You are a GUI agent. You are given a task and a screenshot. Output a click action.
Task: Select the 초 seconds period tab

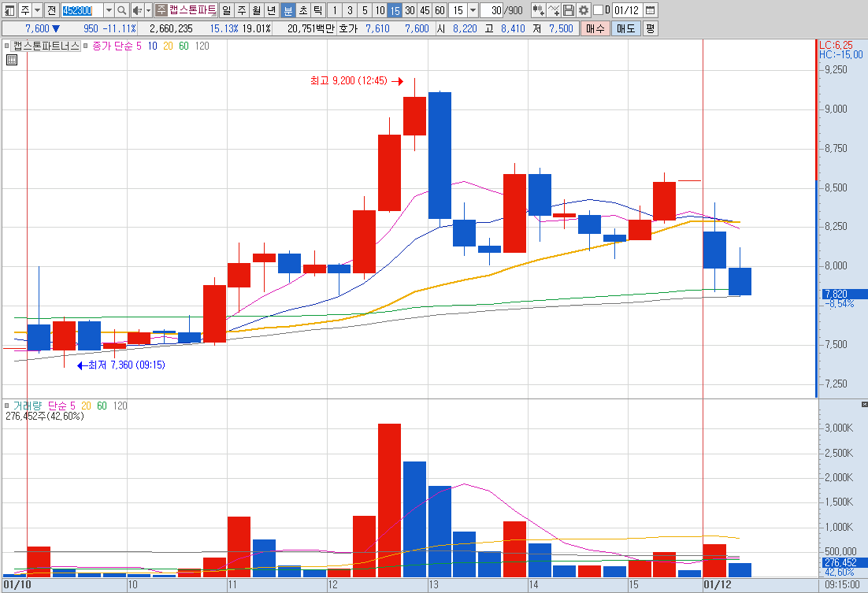pos(302,10)
